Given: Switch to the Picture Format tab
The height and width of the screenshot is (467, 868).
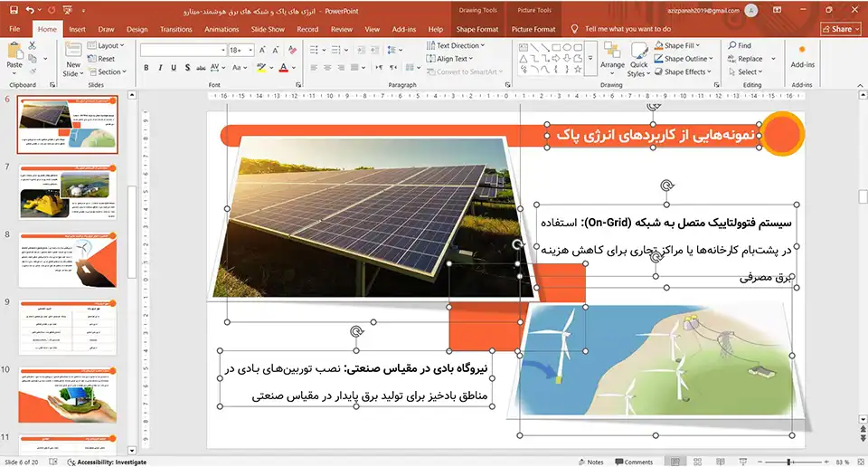Looking at the screenshot, I should [533, 29].
